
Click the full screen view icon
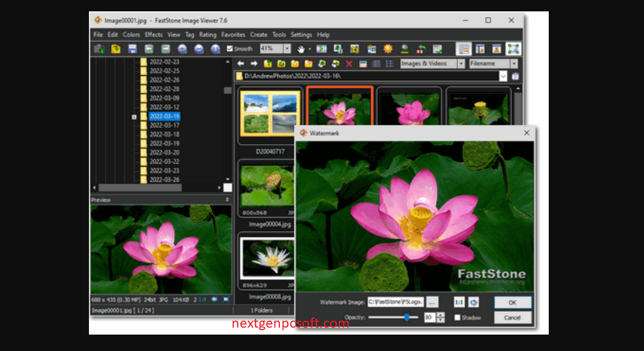point(513,49)
